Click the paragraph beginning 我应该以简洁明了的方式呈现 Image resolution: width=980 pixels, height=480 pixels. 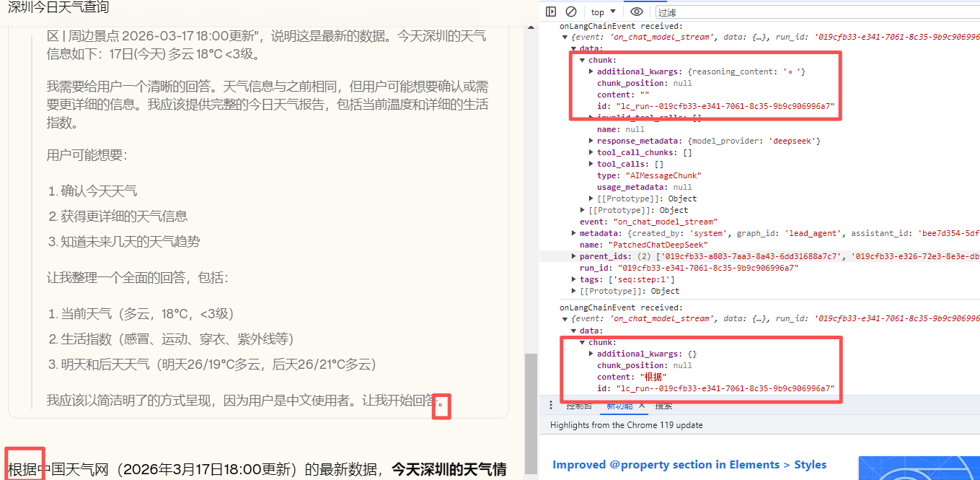pyautogui.click(x=247, y=400)
